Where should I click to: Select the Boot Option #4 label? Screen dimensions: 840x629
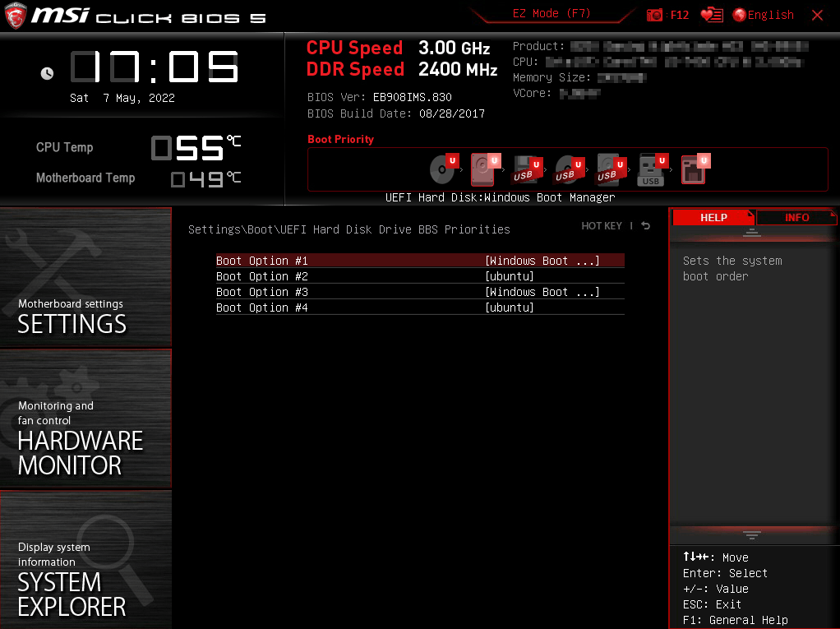coord(262,308)
